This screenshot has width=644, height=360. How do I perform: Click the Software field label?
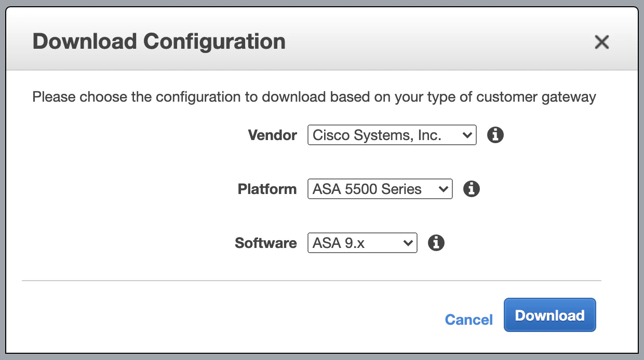[265, 243]
